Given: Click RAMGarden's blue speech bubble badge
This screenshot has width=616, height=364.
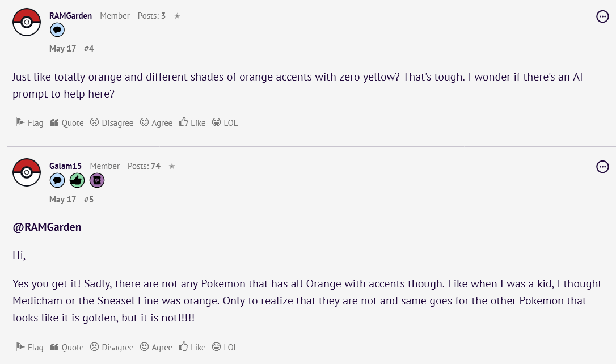Looking at the screenshot, I should pyautogui.click(x=57, y=30).
